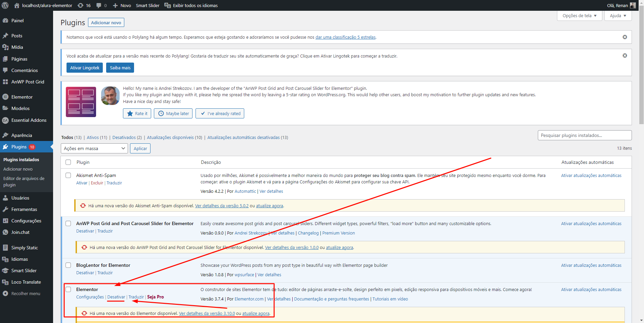Image resolution: width=644 pixels, height=323 pixels.
Task: Filter by Ativos (11) plugins
Action: [97, 137]
